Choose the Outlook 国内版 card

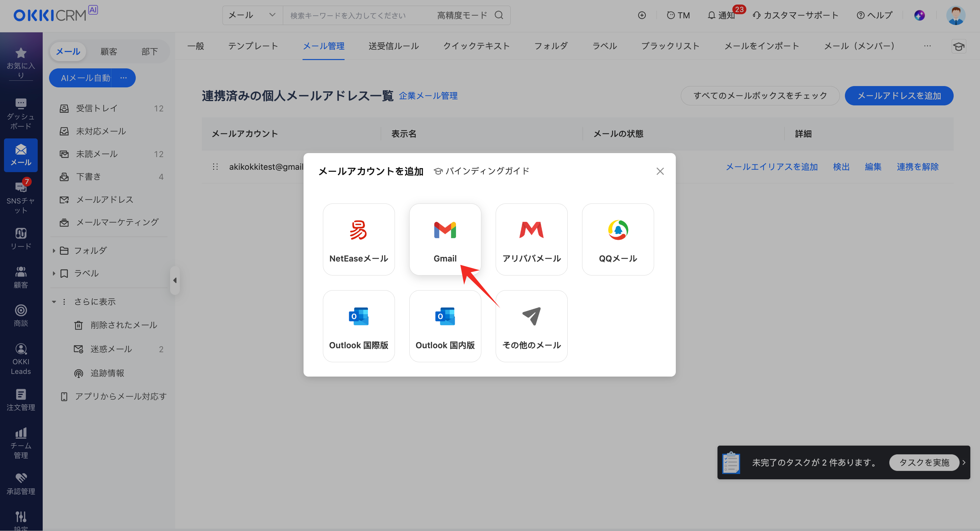445,326
